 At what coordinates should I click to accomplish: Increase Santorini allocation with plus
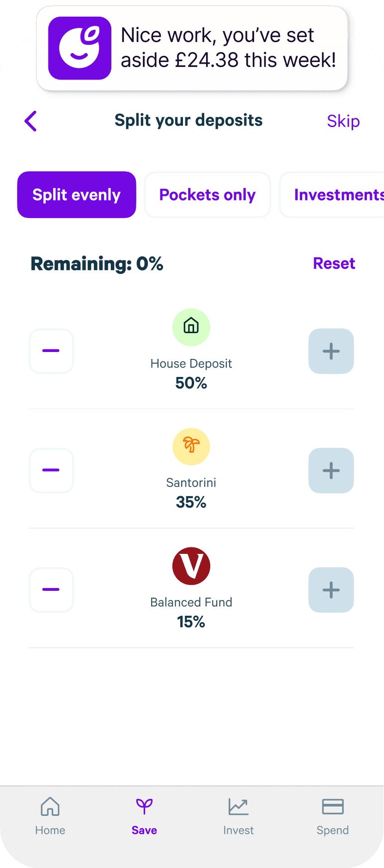coord(331,470)
